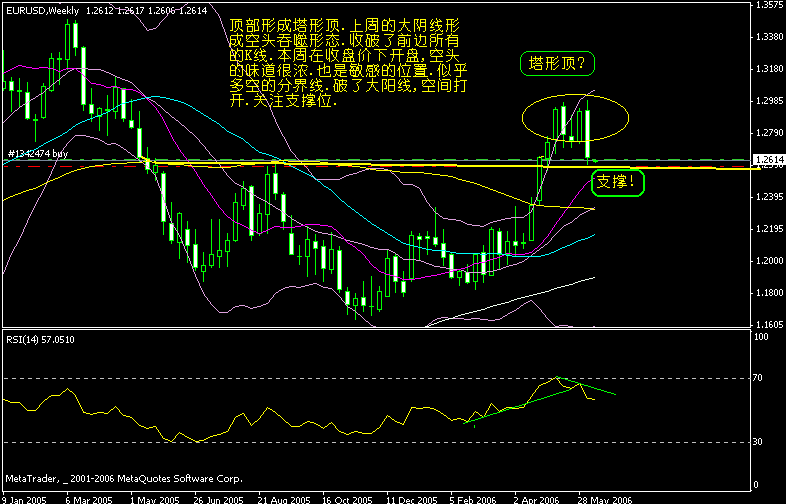
Task: Select the #1342474 buy order label
Action: pos(38,153)
